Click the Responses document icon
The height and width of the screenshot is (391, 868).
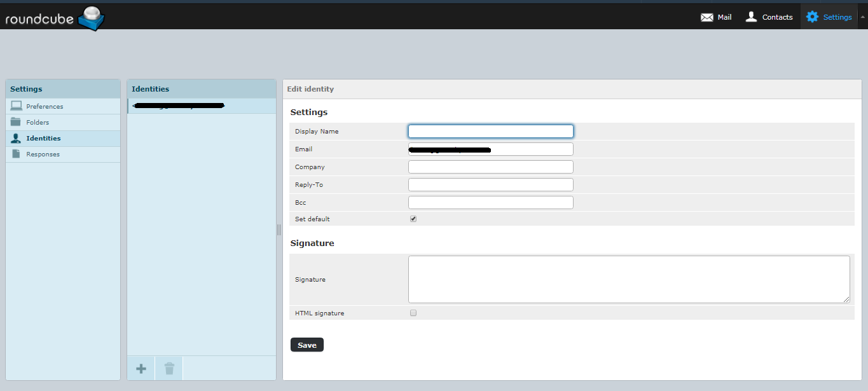click(17, 154)
